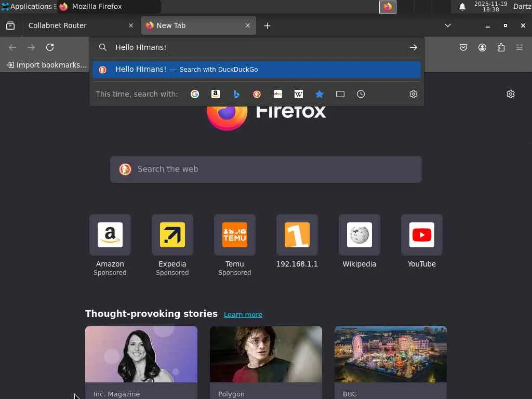Open the Firefox account icon
This screenshot has width=532, height=399.
tap(482, 47)
